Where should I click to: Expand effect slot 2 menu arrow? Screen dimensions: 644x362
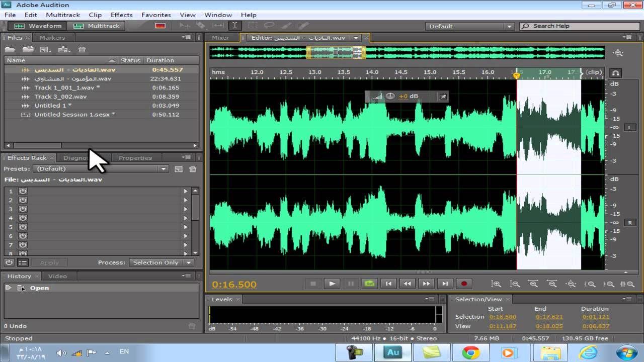pos(186,200)
